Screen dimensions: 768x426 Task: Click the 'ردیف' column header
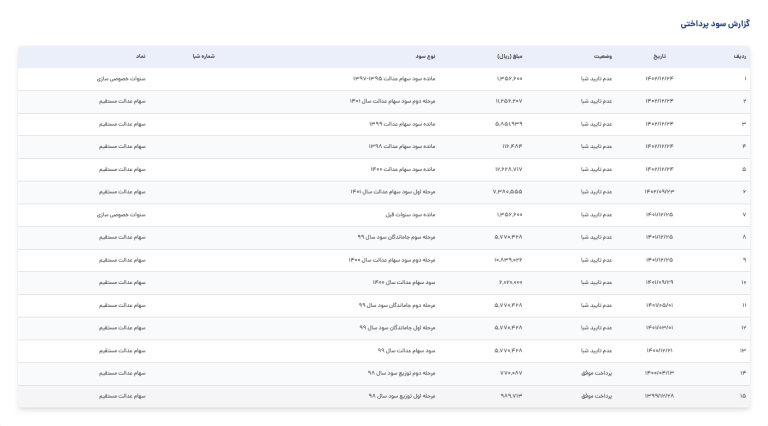(739, 56)
